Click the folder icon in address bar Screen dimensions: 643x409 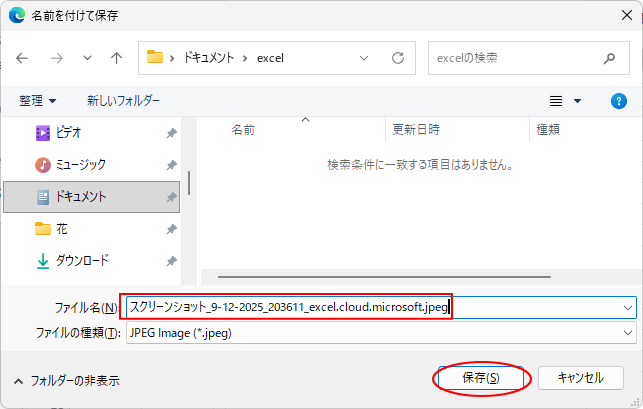coord(155,57)
